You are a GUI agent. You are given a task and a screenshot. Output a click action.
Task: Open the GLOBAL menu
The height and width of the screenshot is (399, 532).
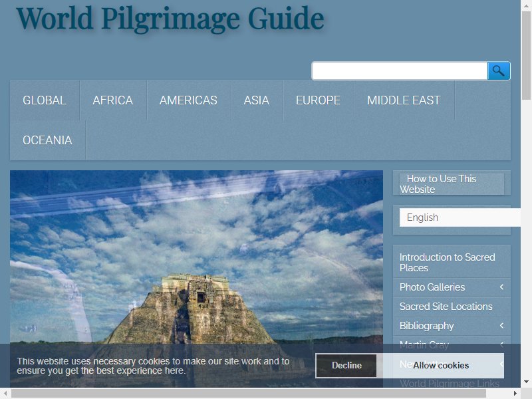45,100
